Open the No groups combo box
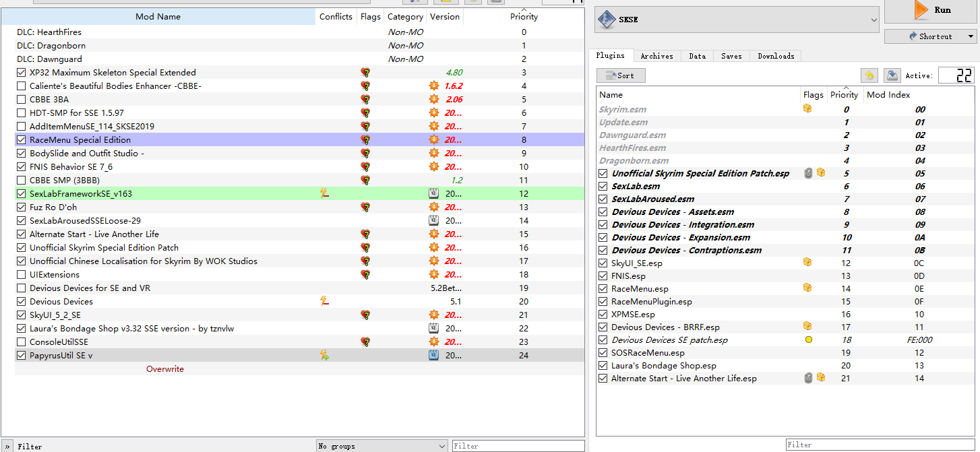Image resolution: width=980 pixels, height=452 pixels. [x=381, y=446]
